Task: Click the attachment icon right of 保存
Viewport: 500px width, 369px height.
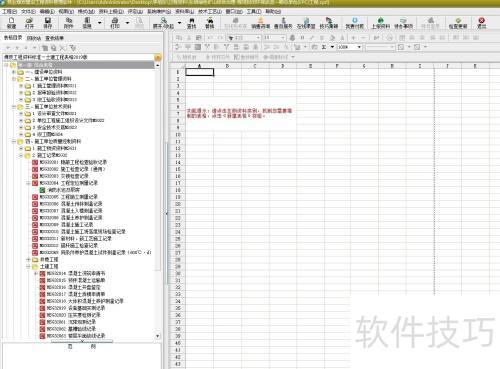Action: tap(68, 23)
